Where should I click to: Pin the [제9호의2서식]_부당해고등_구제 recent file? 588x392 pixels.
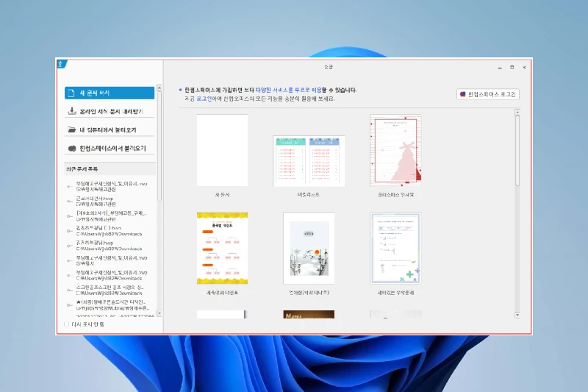69,216
